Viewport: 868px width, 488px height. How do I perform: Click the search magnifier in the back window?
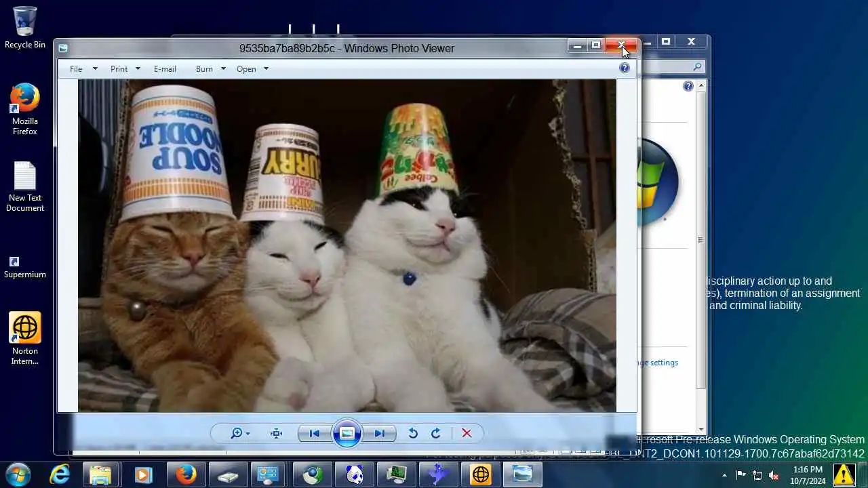696,67
